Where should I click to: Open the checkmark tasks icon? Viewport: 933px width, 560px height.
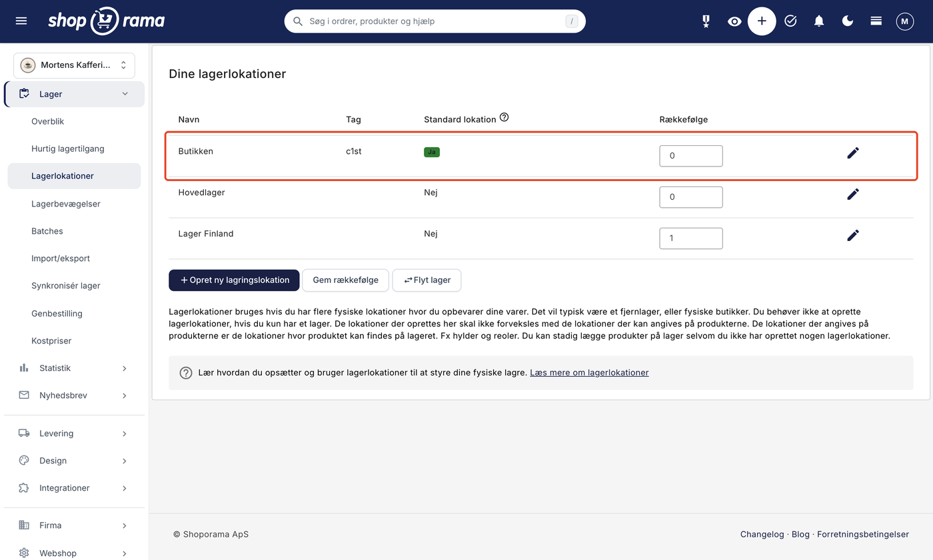(790, 21)
